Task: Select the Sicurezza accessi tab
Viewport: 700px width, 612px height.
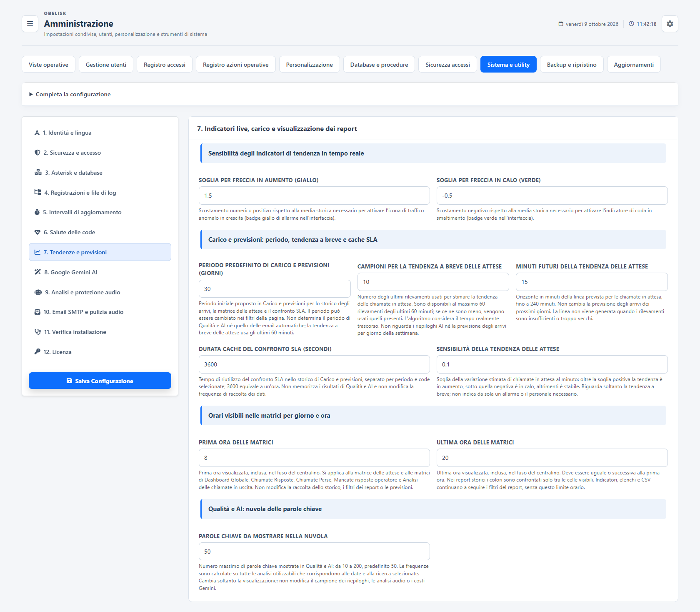Action: pos(447,65)
